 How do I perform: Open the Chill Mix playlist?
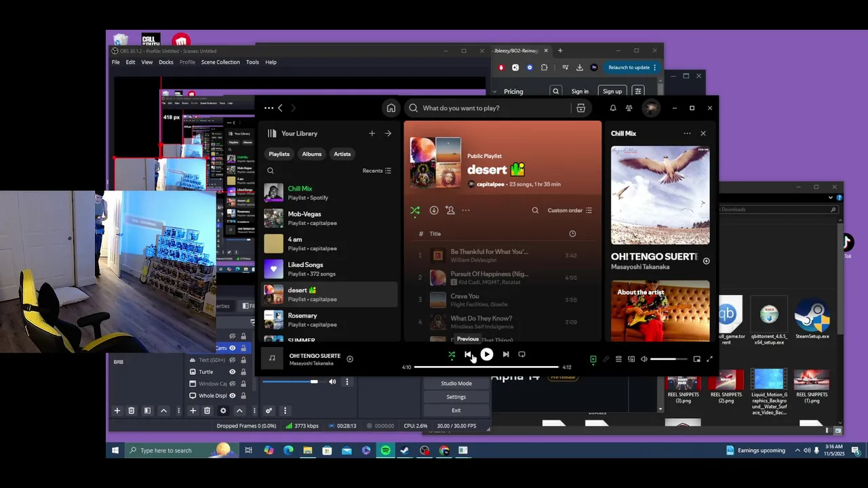coord(330,193)
